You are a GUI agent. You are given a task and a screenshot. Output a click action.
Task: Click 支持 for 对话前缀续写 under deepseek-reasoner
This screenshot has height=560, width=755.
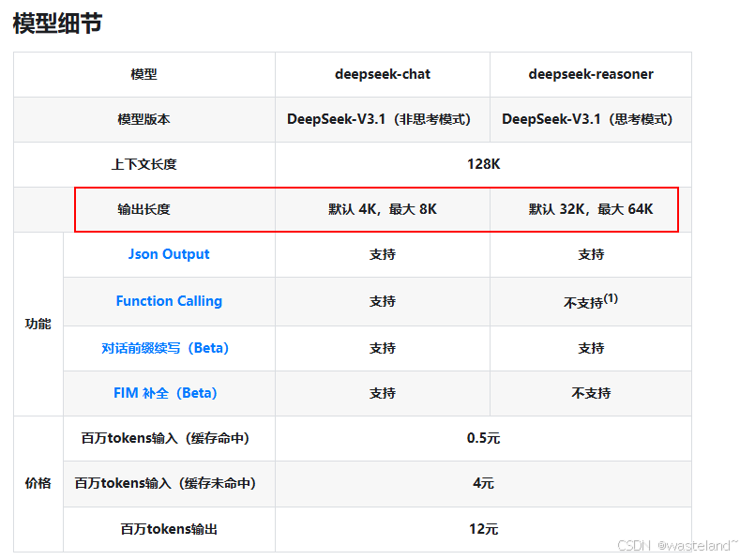click(591, 348)
